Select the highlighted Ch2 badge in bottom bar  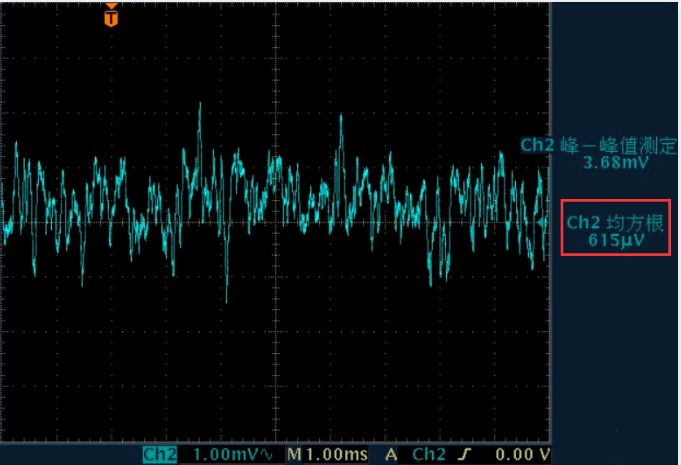(x=160, y=455)
